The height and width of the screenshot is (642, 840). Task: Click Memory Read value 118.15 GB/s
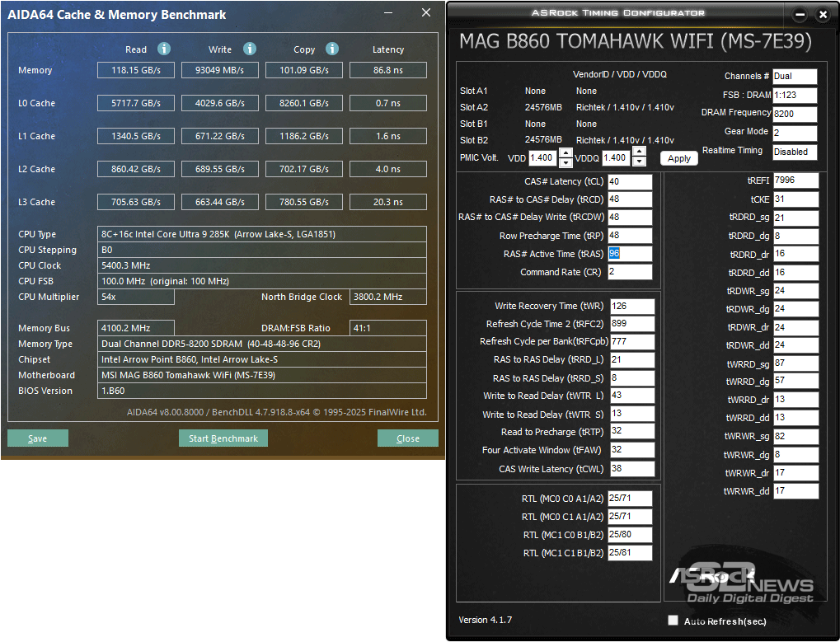point(136,70)
